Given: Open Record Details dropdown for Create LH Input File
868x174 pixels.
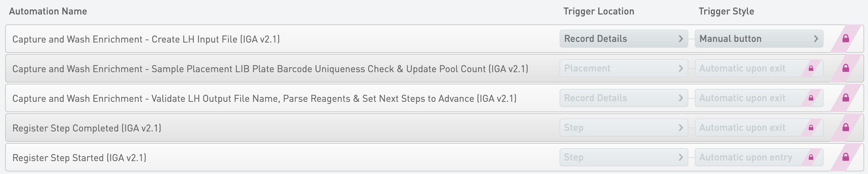Looking at the screenshot, I should point(623,39).
